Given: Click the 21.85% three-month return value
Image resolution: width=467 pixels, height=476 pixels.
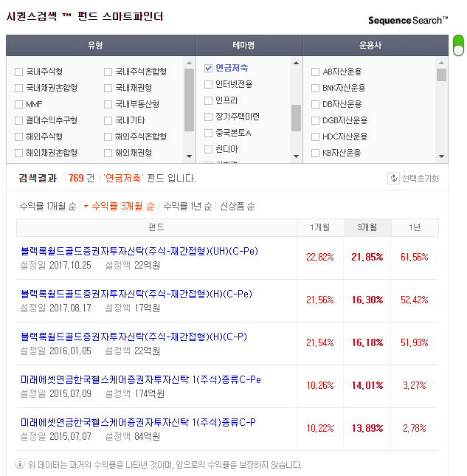Looking at the screenshot, I should [367, 257].
